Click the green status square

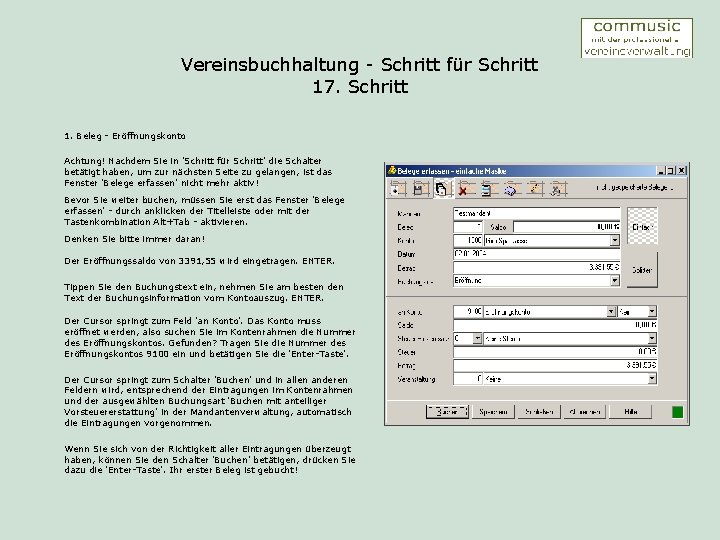[x=677, y=412]
